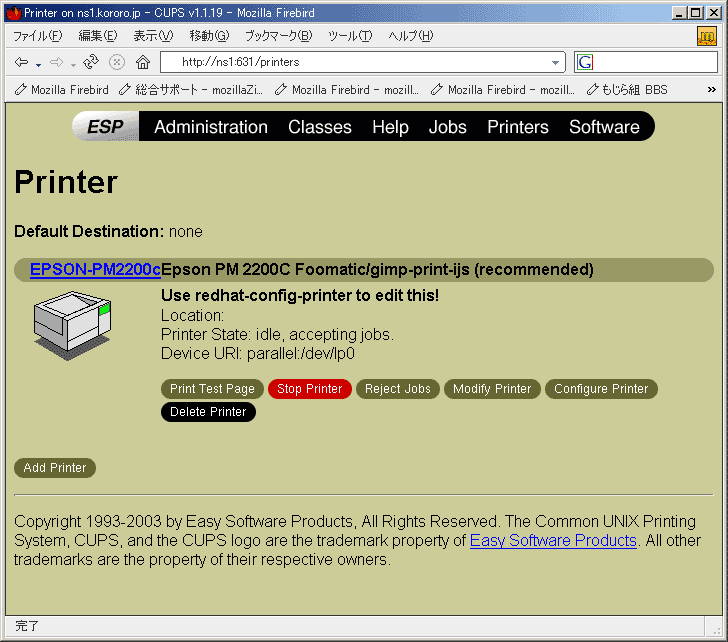Open the Software tab
Image resolution: width=728 pixels, height=642 pixels.
pos(604,127)
